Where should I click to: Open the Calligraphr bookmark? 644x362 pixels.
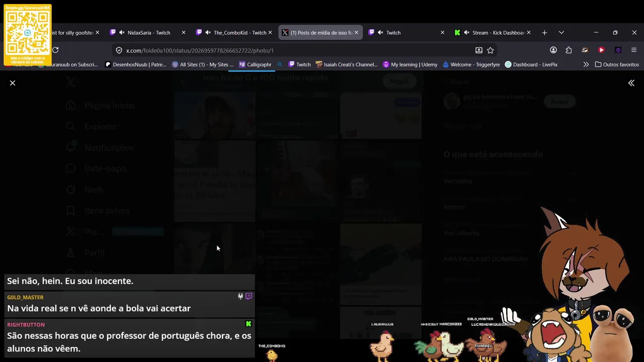[255, 64]
